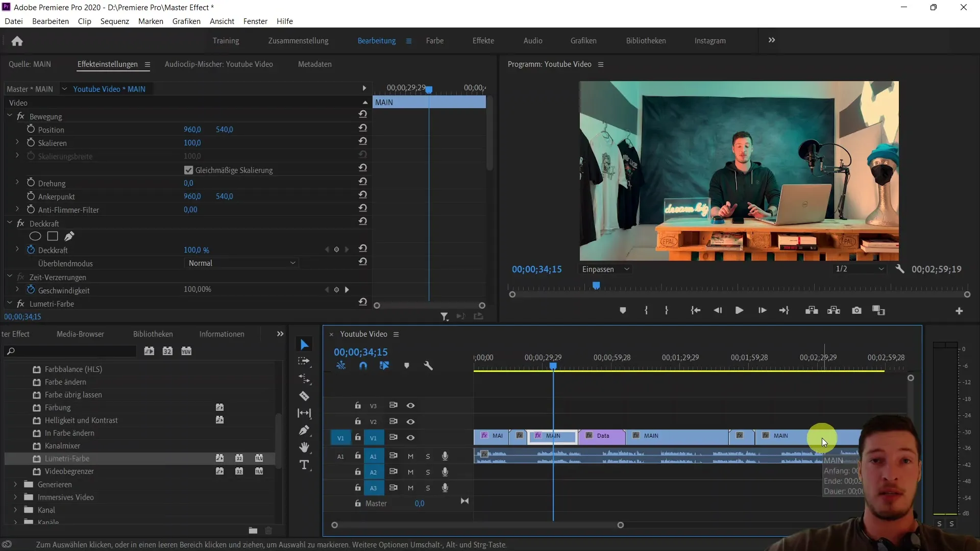The image size is (980, 551).
Task: Select the Slip tool
Action: 304,413
